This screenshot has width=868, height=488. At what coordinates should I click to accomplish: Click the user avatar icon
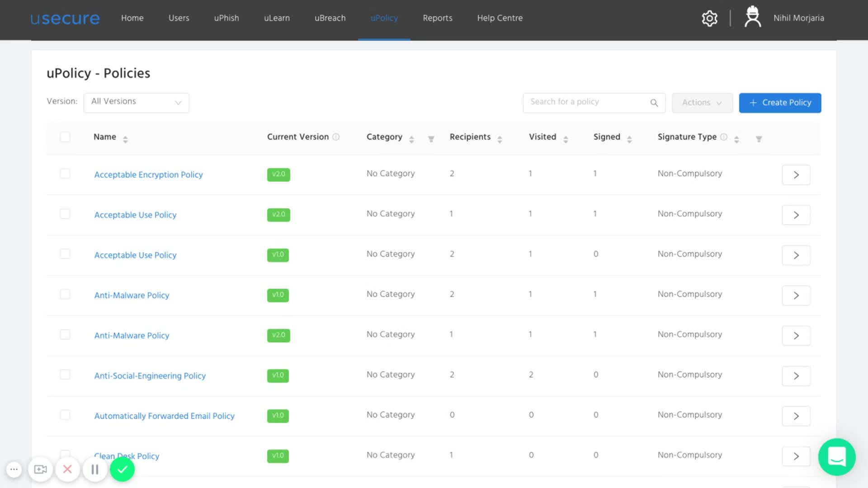click(x=753, y=17)
